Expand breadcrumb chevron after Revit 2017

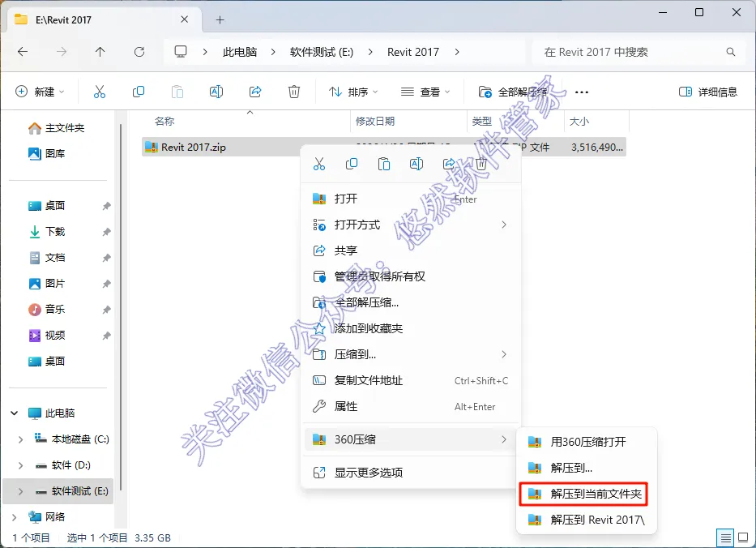coord(456,52)
